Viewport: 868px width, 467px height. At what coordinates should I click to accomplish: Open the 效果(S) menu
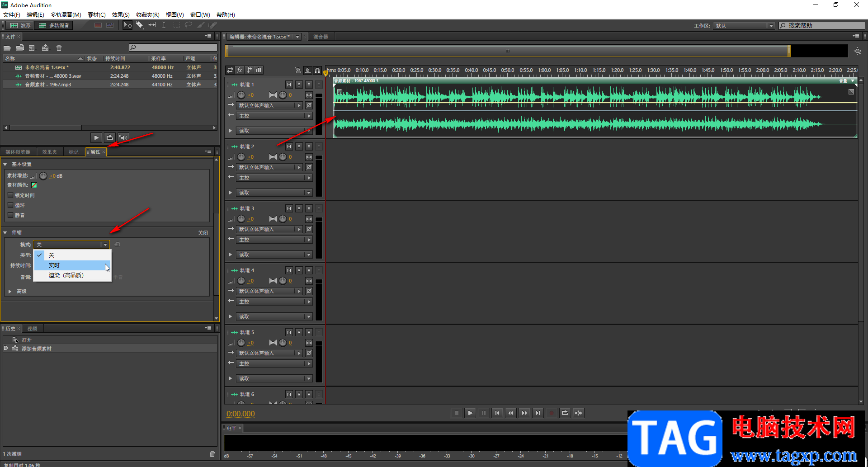pyautogui.click(x=121, y=14)
